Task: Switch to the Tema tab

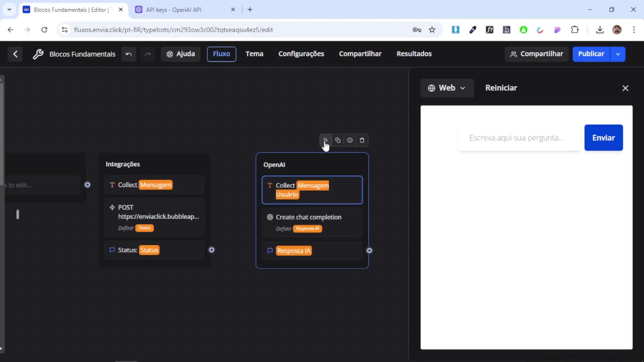Action: point(255,54)
